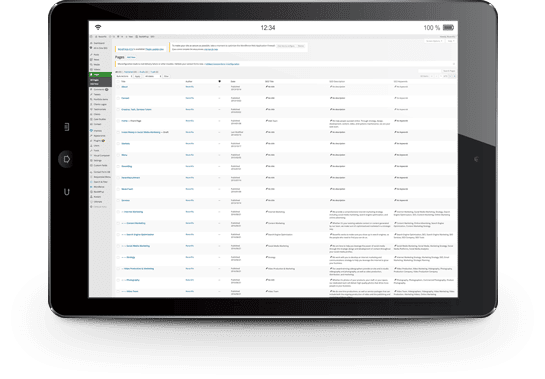Open the Media sidebar icon
Viewport: 545px width, 379px height.
[x=91, y=64]
